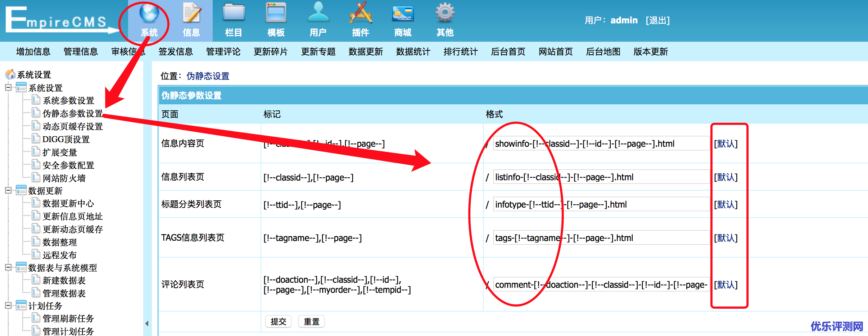Image resolution: width=868 pixels, height=336 pixels.
Task: Click page icon next to 扩展变量
Action: pyautogui.click(x=36, y=151)
